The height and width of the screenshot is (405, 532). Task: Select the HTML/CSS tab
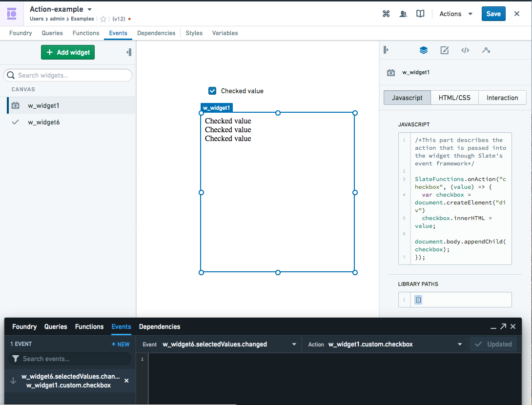tap(455, 98)
